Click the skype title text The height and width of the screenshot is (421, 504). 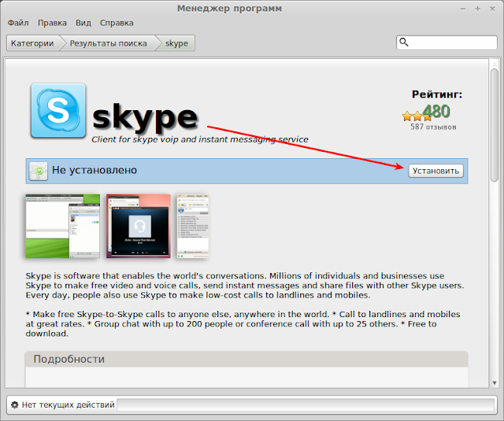pyautogui.click(x=145, y=117)
